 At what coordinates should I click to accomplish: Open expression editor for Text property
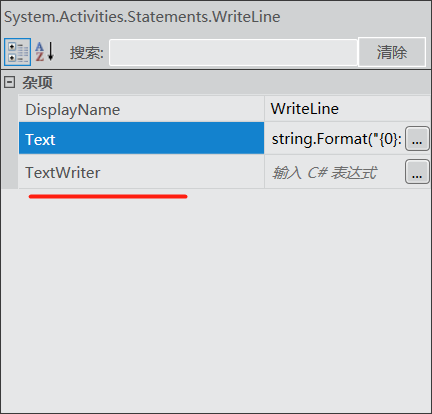[x=417, y=139]
